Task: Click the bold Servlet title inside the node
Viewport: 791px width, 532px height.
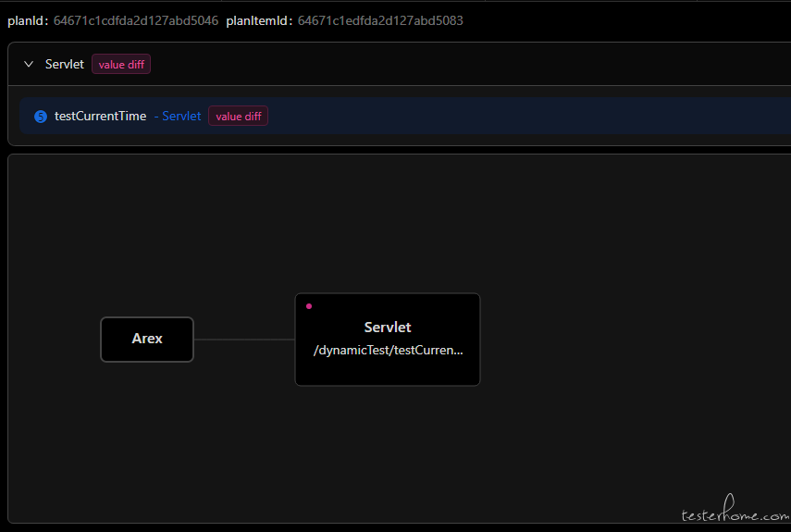Action: click(388, 328)
